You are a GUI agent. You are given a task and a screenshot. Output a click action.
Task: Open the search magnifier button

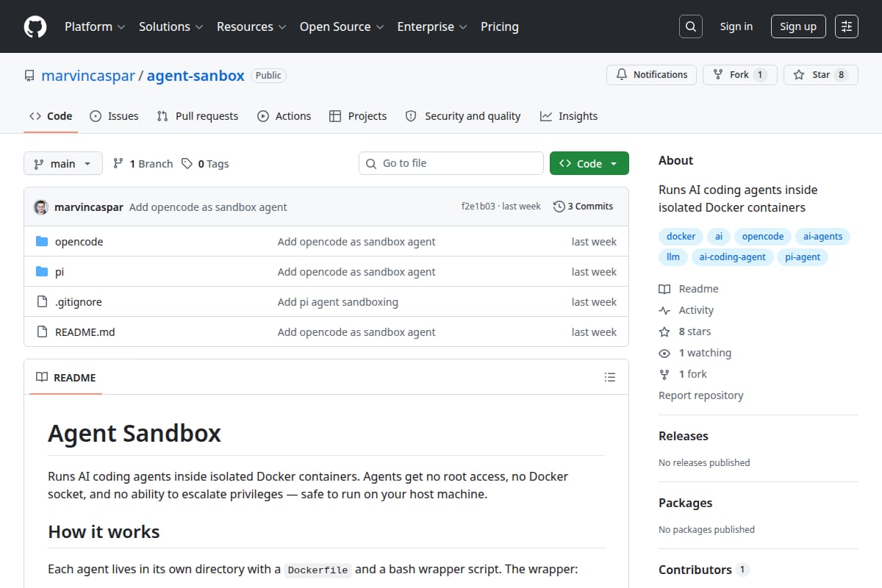pyautogui.click(x=690, y=26)
